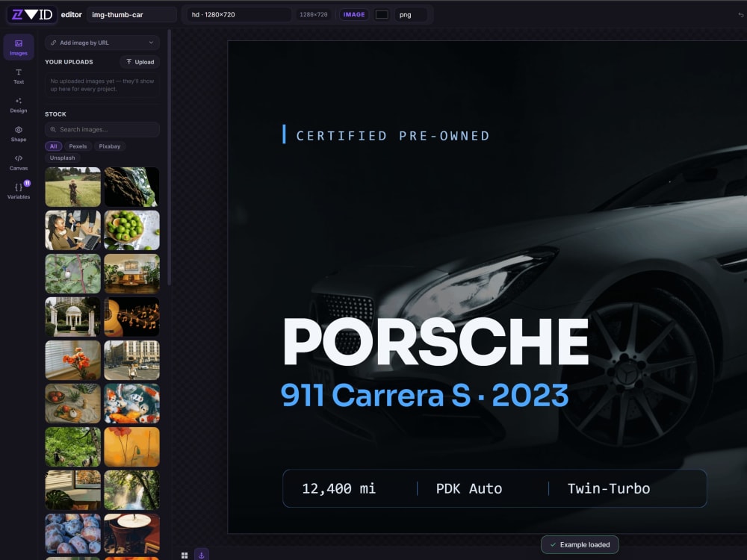Pick the guitar with music notes thumbnail
747x560 pixels.
point(132,317)
